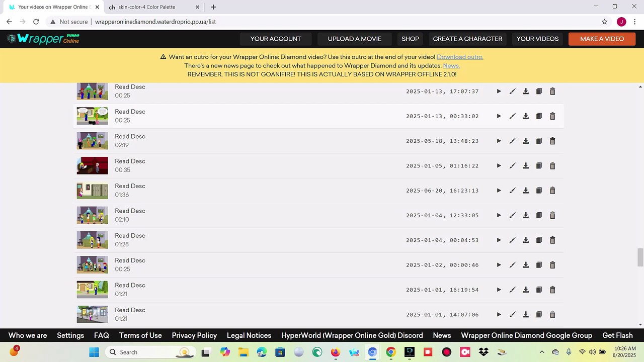Screen dimensions: 644x362
Task: Edit the video dated 2025-05-18, 13:48:23
Action: (512, 141)
